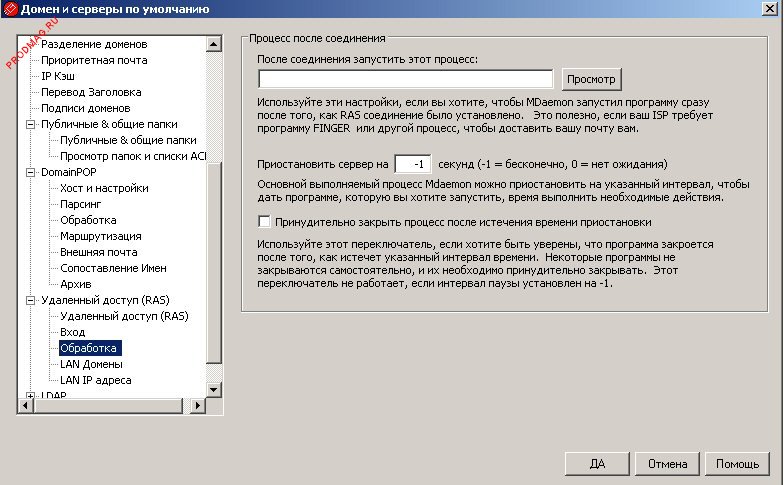Click the pause seconds field showing -1
784x485 pixels.
tap(412, 164)
